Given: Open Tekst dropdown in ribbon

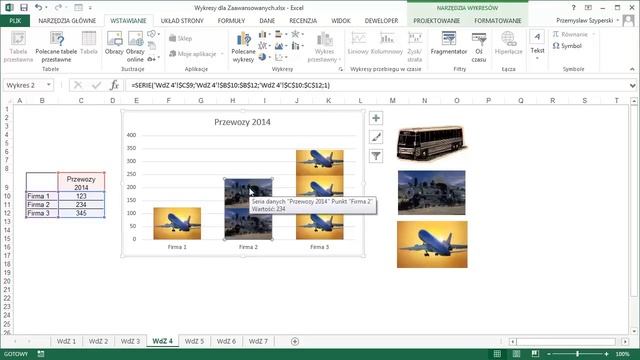Looking at the screenshot, I should [537, 46].
